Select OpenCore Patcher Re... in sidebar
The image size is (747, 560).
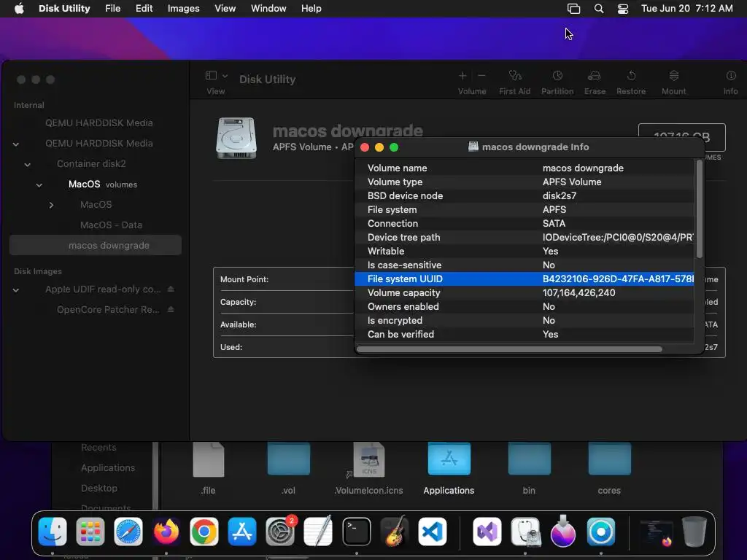pos(108,309)
